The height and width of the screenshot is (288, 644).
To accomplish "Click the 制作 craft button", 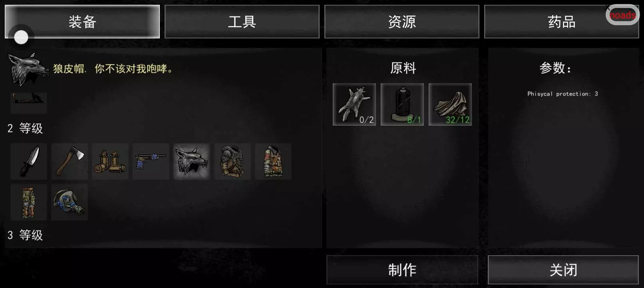I will [402, 270].
